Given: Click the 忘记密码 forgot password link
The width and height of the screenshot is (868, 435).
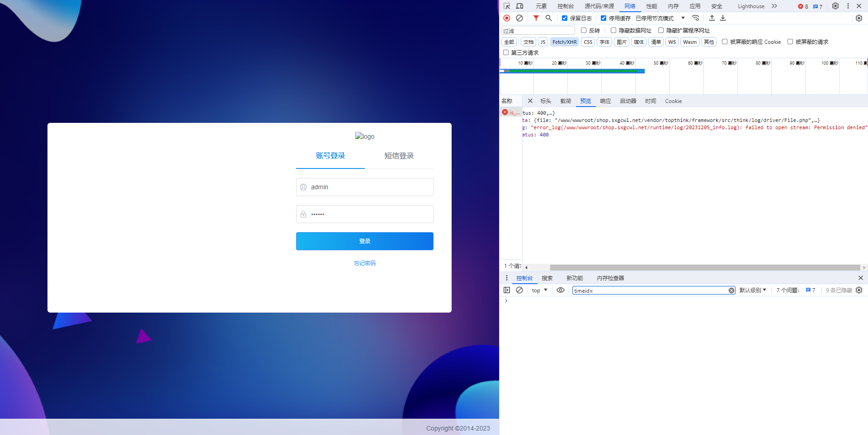Looking at the screenshot, I should pos(365,263).
